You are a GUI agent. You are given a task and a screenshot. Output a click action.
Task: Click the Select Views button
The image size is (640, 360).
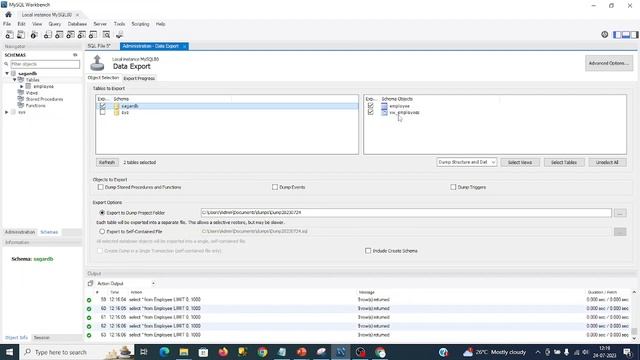point(520,162)
